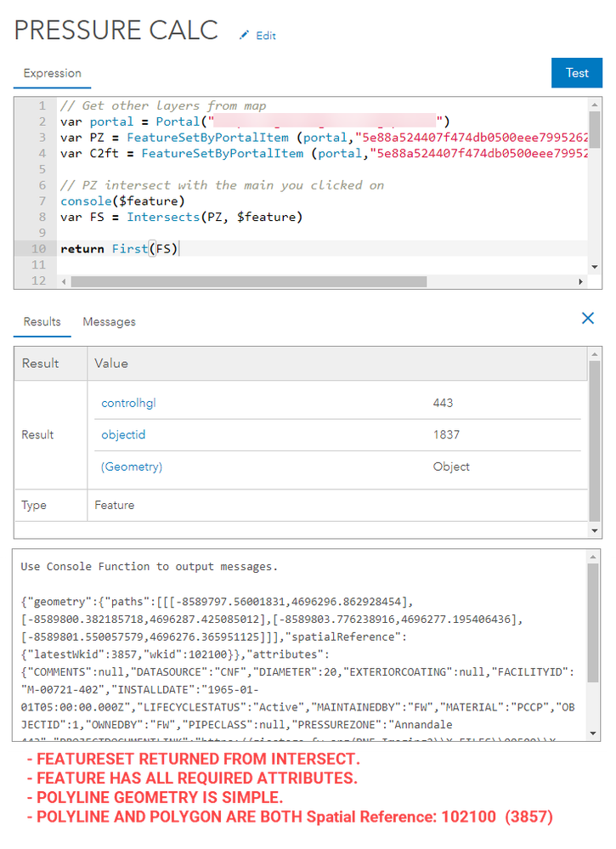Click the Edit link next to the title

[x=266, y=36]
